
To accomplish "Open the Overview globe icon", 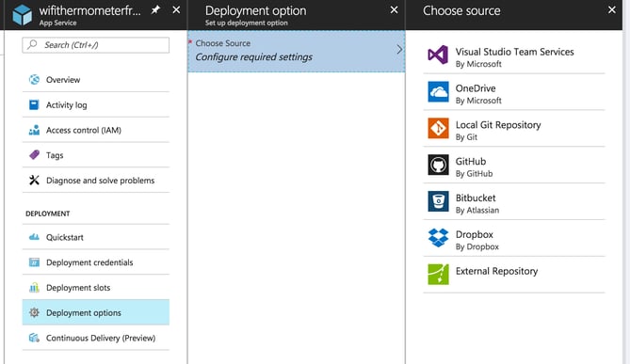I will pos(34,79).
